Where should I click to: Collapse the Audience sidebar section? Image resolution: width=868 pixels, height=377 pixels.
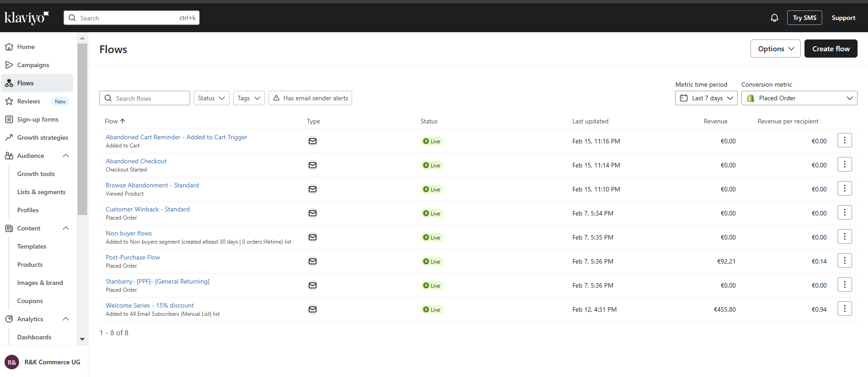pos(66,156)
